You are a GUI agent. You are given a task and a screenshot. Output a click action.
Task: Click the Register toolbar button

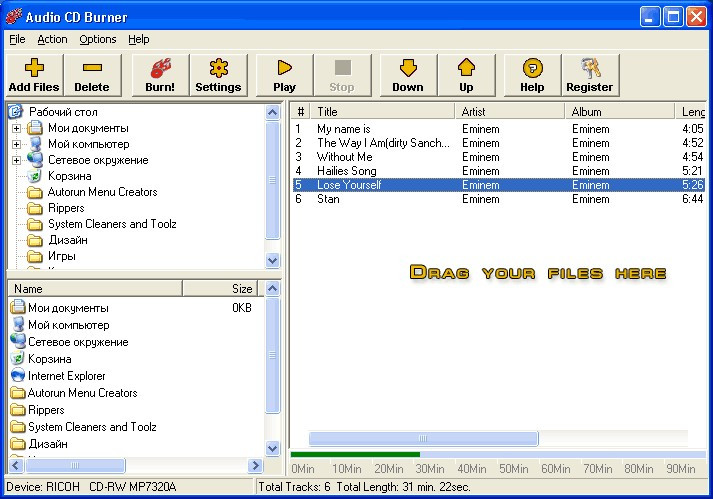[x=590, y=75]
